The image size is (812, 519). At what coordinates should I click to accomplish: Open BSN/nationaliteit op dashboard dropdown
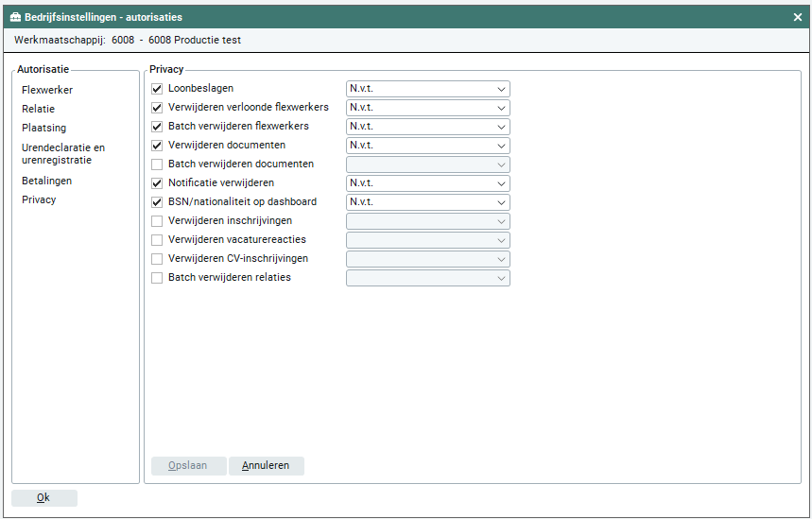pos(427,202)
